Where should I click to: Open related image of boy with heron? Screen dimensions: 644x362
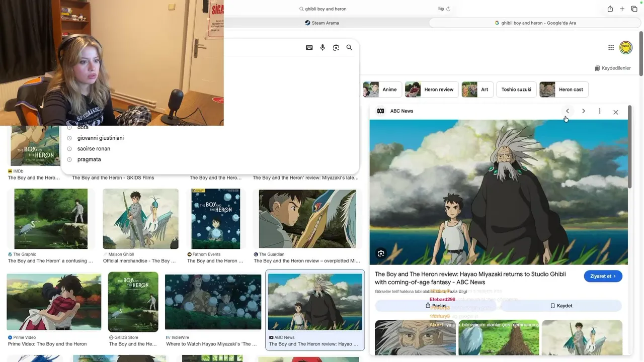[x=582, y=337]
